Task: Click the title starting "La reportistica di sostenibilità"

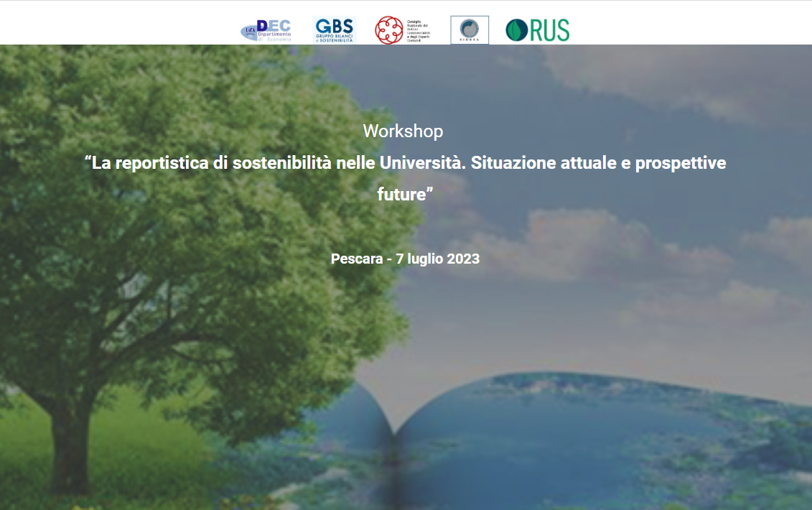Action: (273, 163)
